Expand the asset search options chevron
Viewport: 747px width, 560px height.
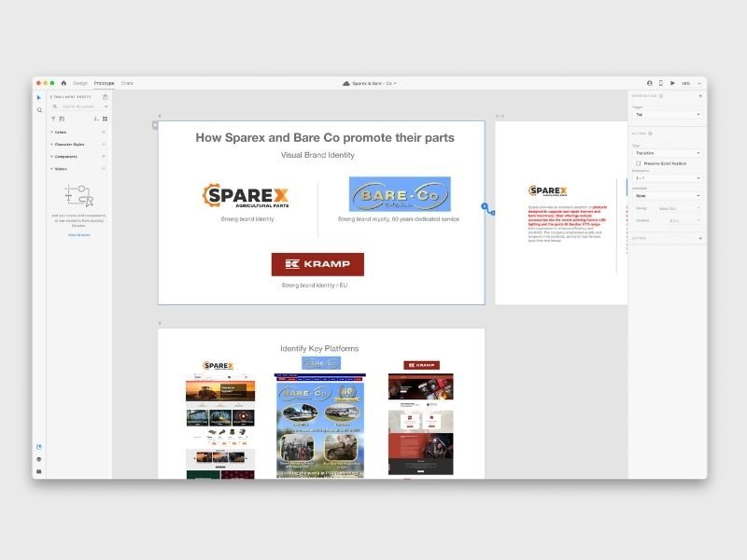coord(106,106)
